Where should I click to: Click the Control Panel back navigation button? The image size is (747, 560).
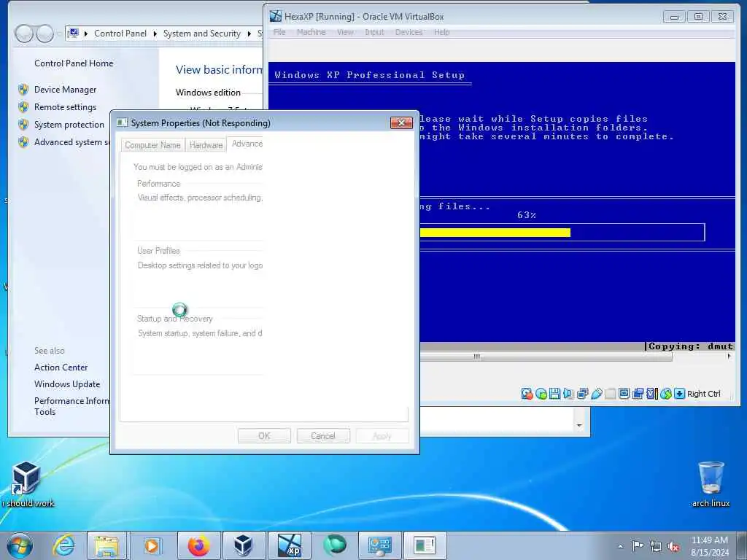24,34
